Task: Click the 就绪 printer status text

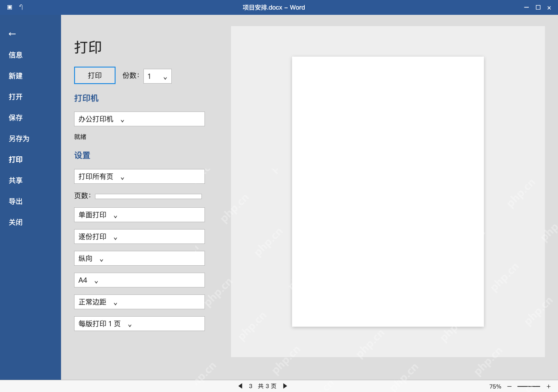Action: pyautogui.click(x=80, y=137)
